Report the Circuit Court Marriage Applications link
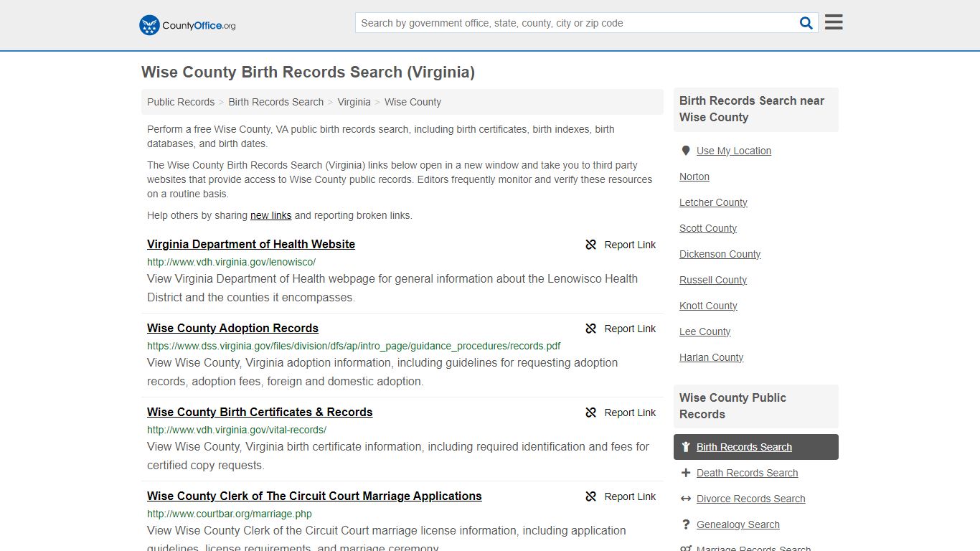Viewport: 980px width, 551px height. coord(621,496)
